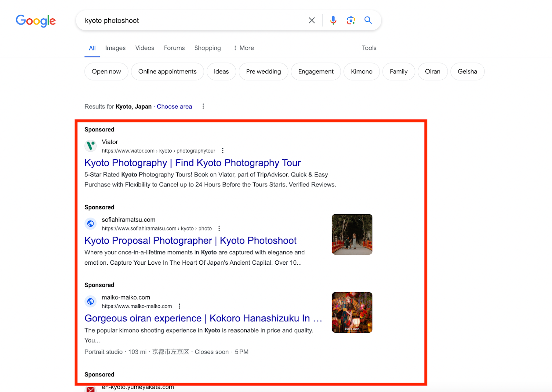Expand the More search categories menu
The image size is (552, 392).
click(244, 48)
